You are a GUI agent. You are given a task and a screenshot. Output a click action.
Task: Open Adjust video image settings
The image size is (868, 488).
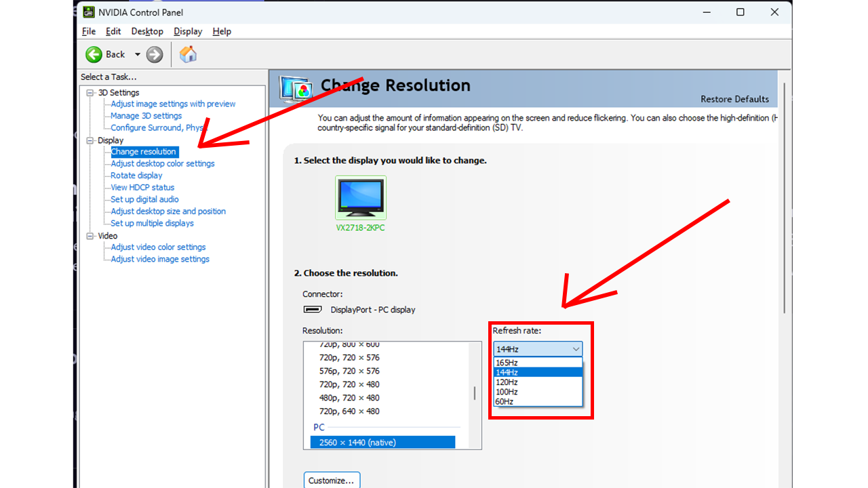[160, 260]
